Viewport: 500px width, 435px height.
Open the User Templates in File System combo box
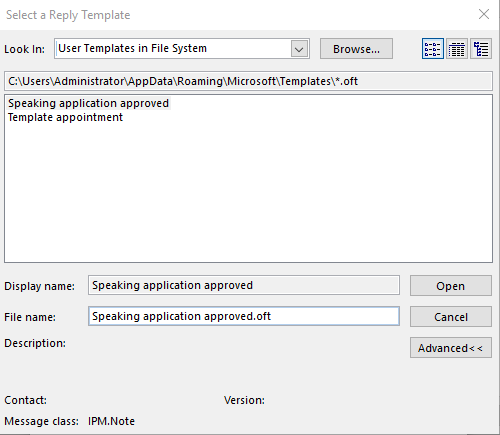pos(182,49)
